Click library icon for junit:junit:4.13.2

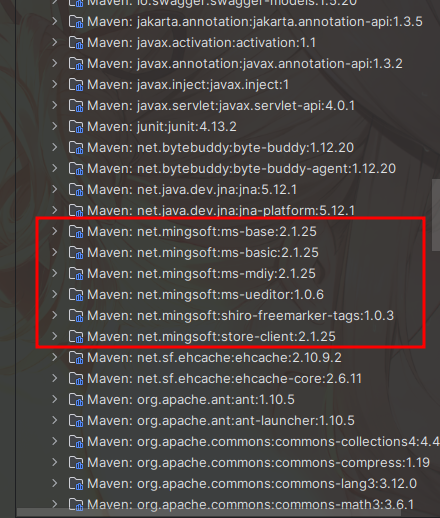(76, 127)
